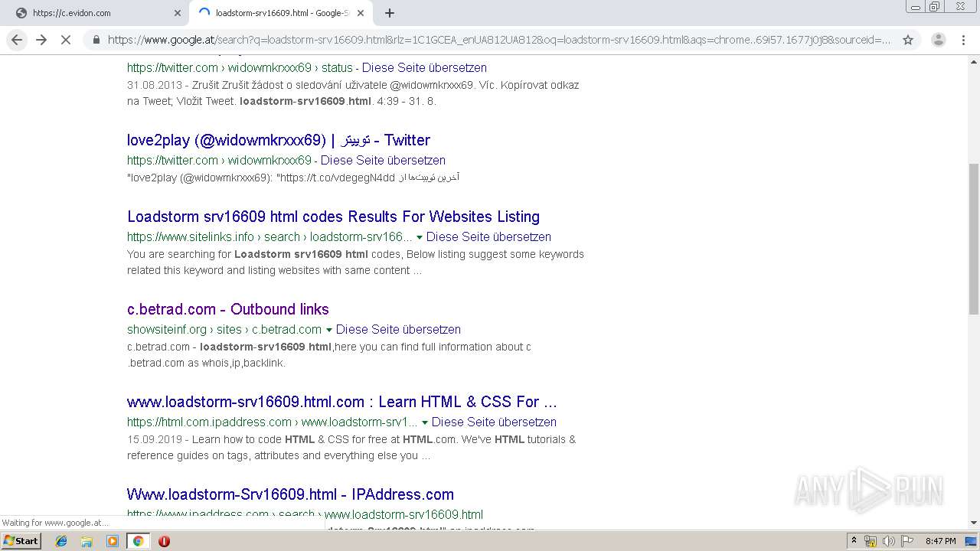Switch to loadstorm-srv16609.html Google tab
The image size is (980, 551).
(280, 13)
